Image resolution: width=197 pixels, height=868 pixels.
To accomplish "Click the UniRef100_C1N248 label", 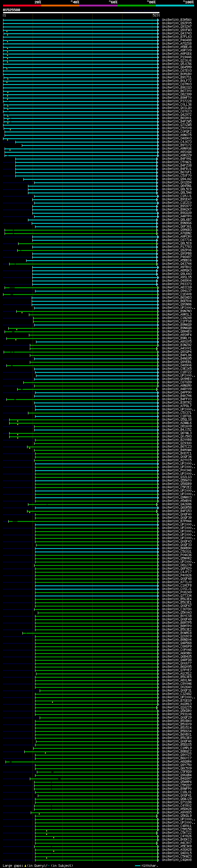I will (176, 318).
